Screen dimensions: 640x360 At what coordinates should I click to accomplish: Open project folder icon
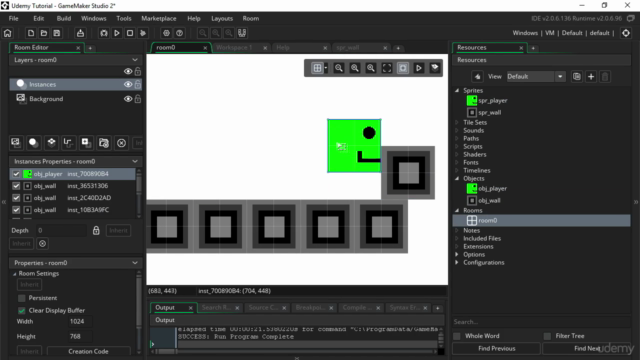[x=44, y=33]
